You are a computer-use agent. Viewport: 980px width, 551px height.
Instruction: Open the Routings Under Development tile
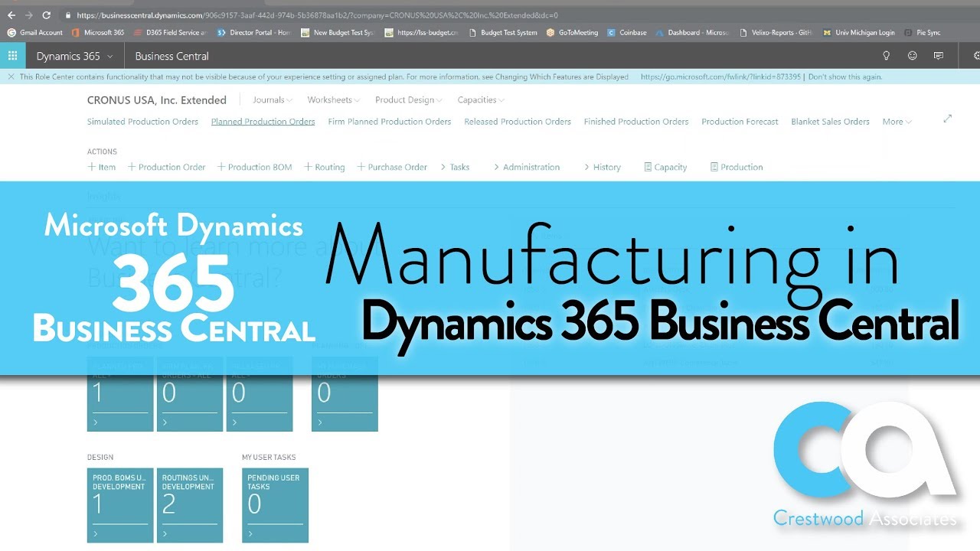click(x=190, y=506)
